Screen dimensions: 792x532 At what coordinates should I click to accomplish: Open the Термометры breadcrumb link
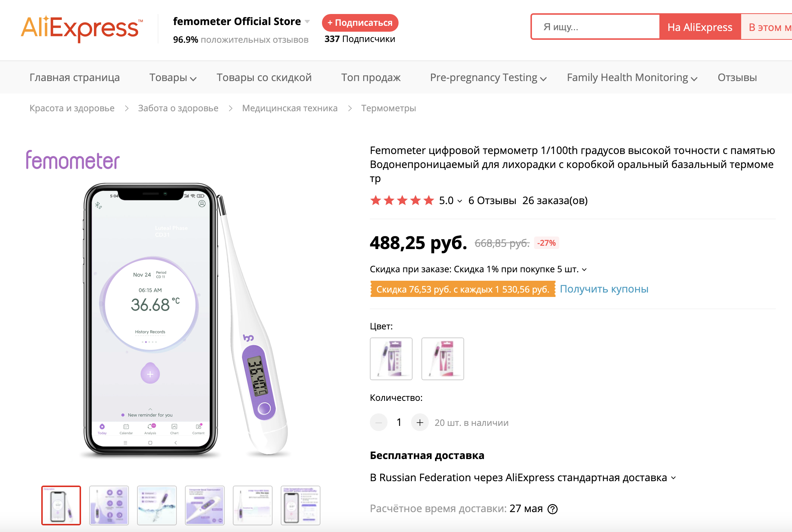click(x=388, y=108)
